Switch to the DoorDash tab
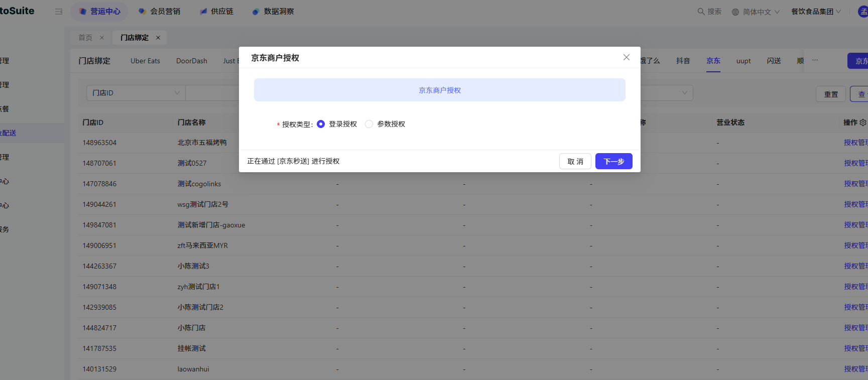Image resolution: width=868 pixels, height=380 pixels. point(192,61)
